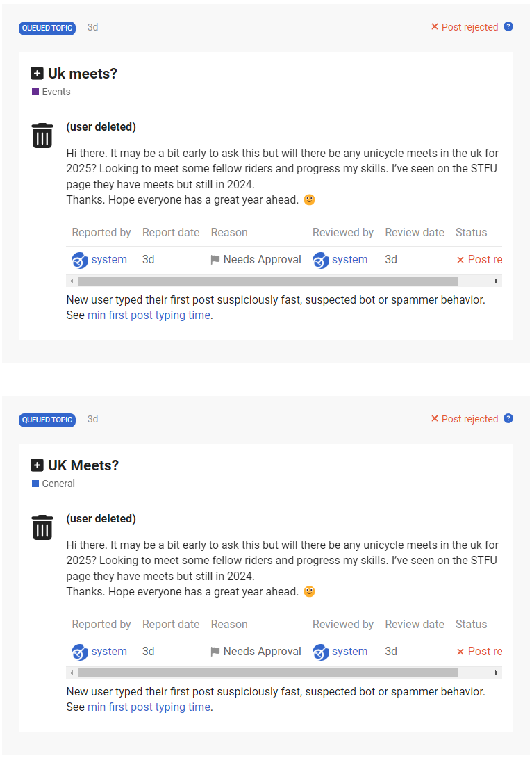Open second "min first post typing time" link
This screenshot has height=758, width=532.
149,707
